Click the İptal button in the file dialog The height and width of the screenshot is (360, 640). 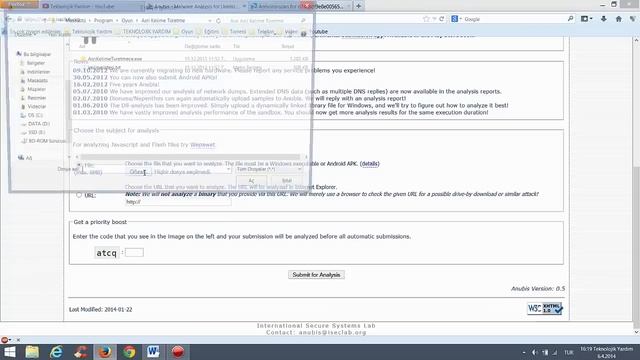(287, 180)
